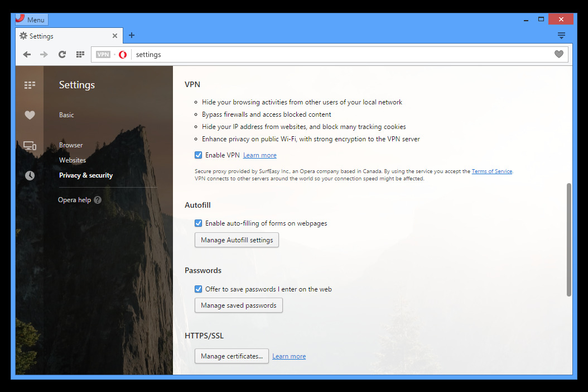Image resolution: width=588 pixels, height=392 pixels.
Task: Open Speed Dial from the sidebar grid icon
Action: [x=30, y=85]
